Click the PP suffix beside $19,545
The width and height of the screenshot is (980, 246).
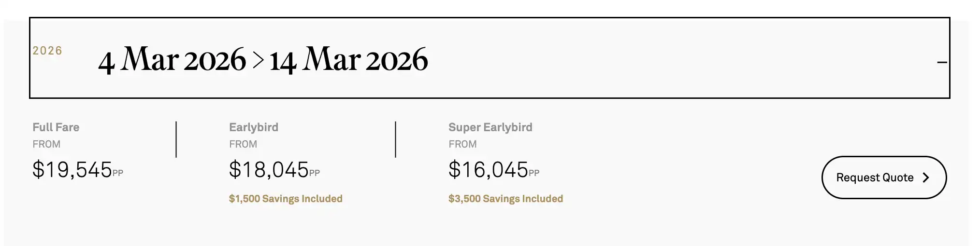[x=118, y=173]
